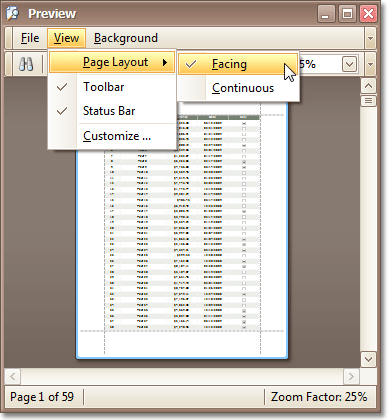388x420 pixels.
Task: Click the Preview app icon in title bar
Action: coord(13,13)
